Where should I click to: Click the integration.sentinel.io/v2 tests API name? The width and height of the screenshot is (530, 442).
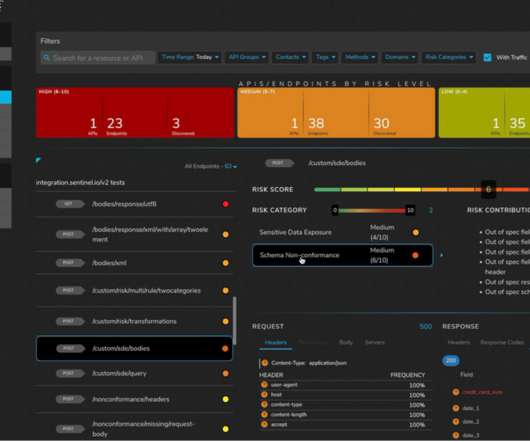(80, 182)
